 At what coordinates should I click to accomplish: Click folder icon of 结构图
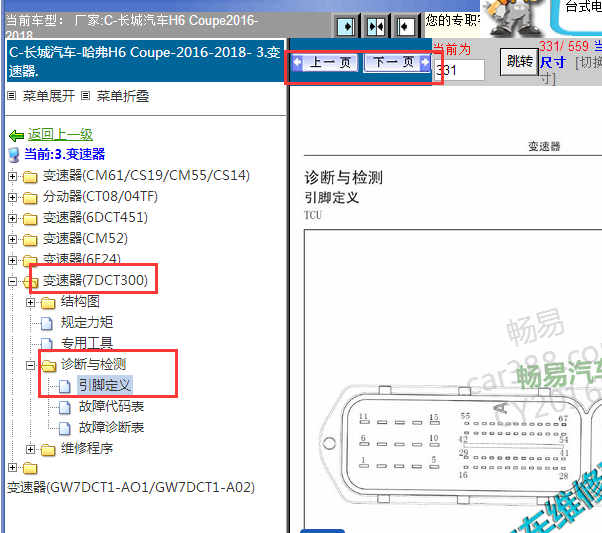click(x=48, y=303)
